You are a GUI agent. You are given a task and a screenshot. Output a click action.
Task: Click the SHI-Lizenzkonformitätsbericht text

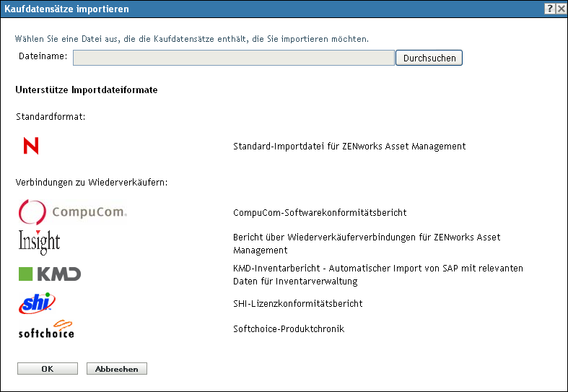[297, 304]
